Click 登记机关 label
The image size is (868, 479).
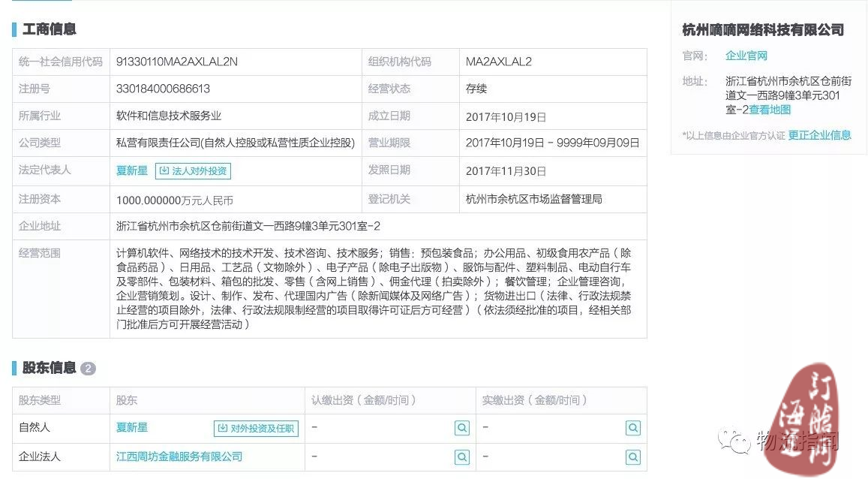point(389,199)
